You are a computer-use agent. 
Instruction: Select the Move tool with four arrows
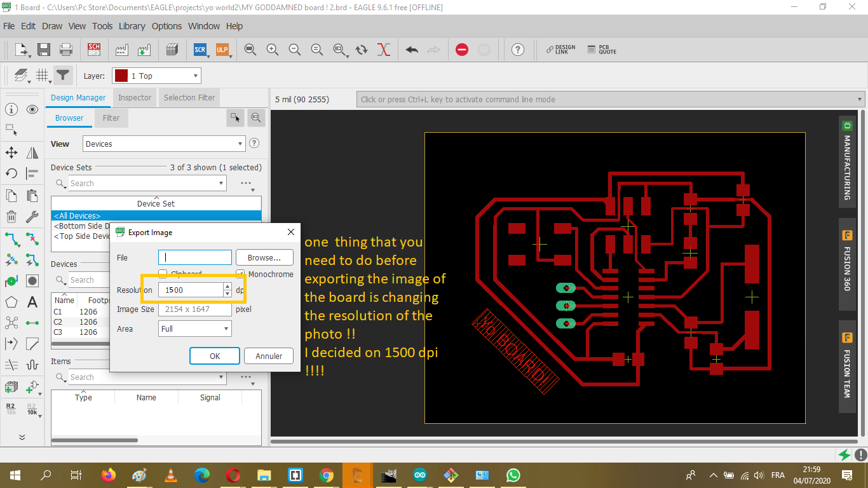point(11,152)
